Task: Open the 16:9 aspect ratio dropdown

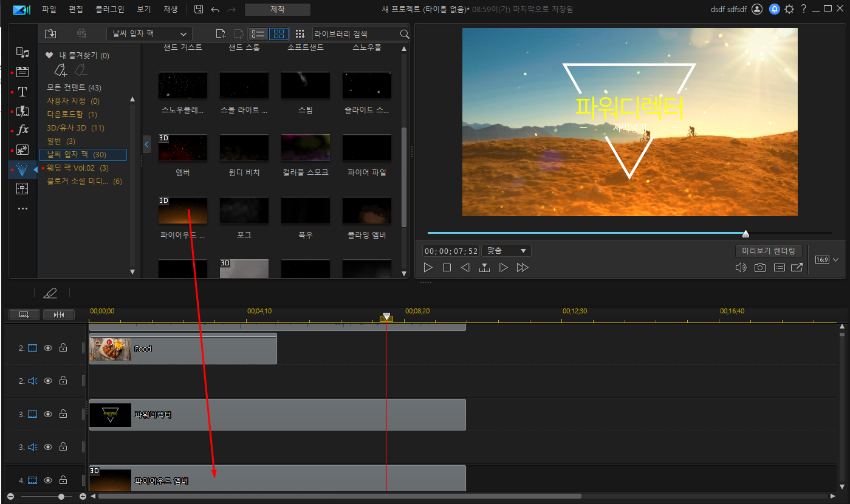Action: 827,259
